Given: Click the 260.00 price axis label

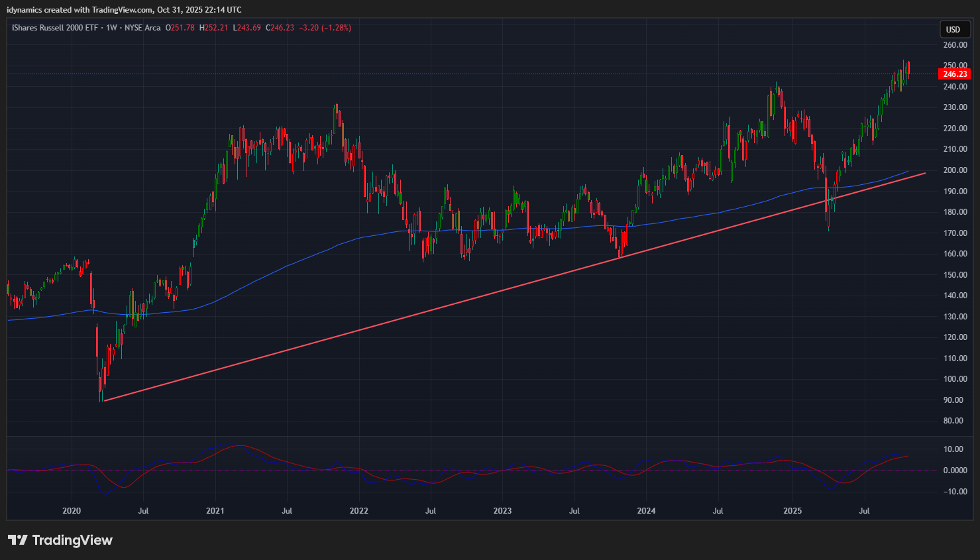Looking at the screenshot, I should (955, 45).
